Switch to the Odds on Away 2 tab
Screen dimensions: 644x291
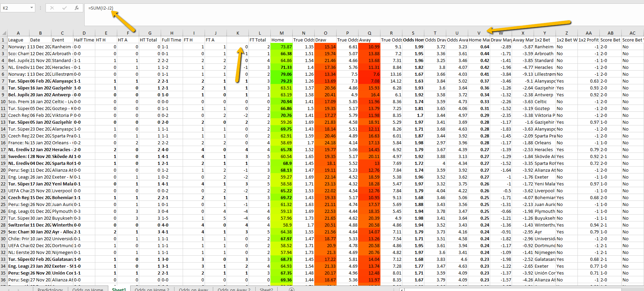point(234,289)
